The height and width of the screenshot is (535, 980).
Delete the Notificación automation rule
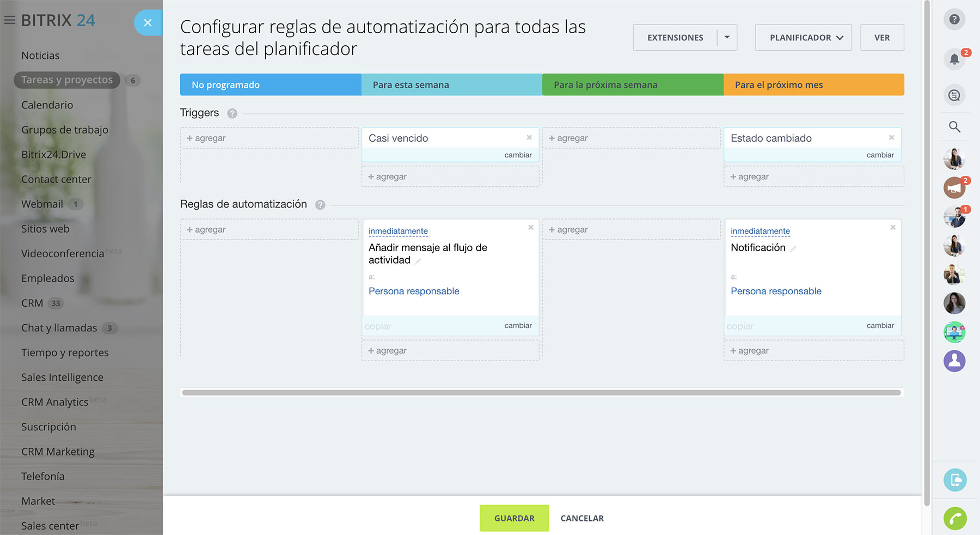[x=893, y=227]
